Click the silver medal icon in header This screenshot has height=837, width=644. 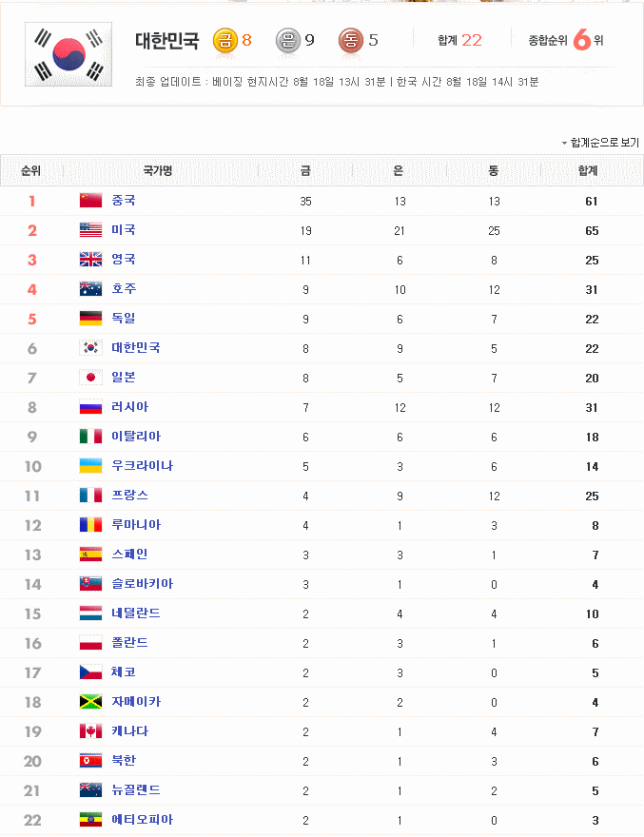288,41
